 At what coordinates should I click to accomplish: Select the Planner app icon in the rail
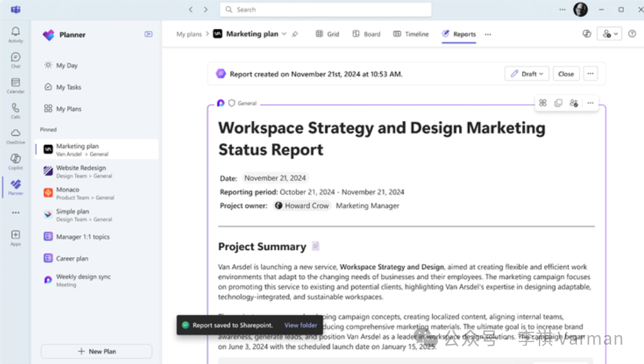coord(15,187)
